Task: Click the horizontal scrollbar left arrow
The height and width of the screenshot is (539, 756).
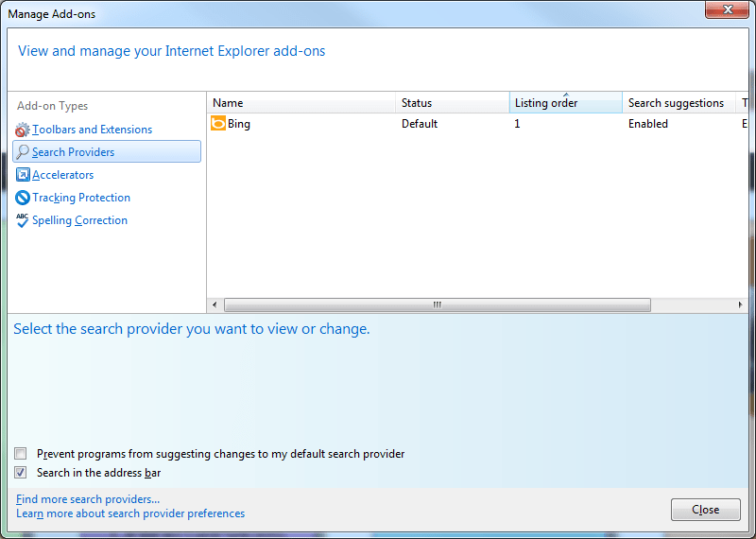Action: coord(215,305)
